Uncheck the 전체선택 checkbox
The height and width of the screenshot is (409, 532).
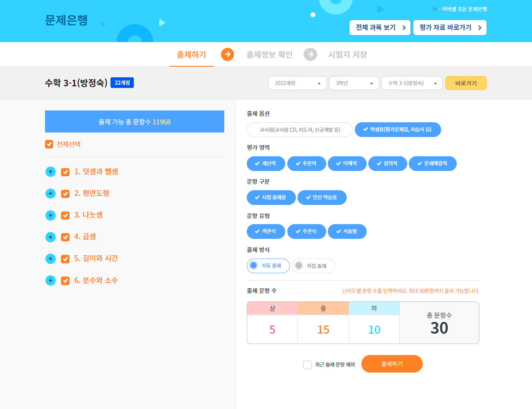click(x=49, y=144)
